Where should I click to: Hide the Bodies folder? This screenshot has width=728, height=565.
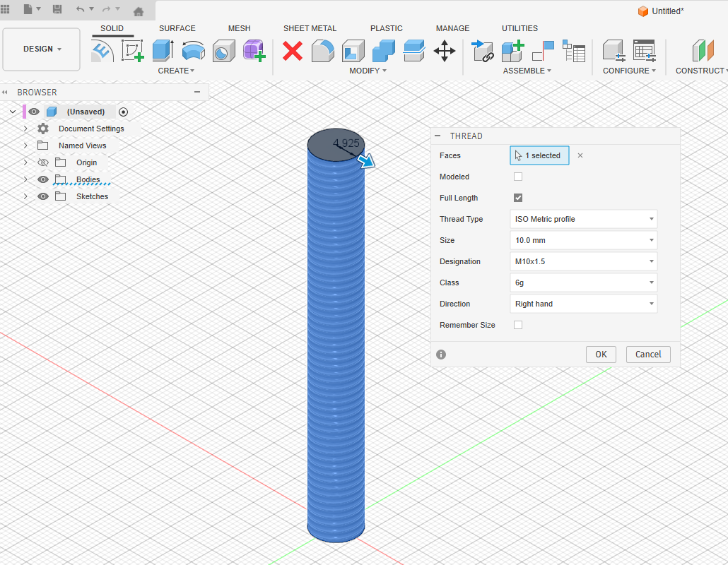[42, 179]
